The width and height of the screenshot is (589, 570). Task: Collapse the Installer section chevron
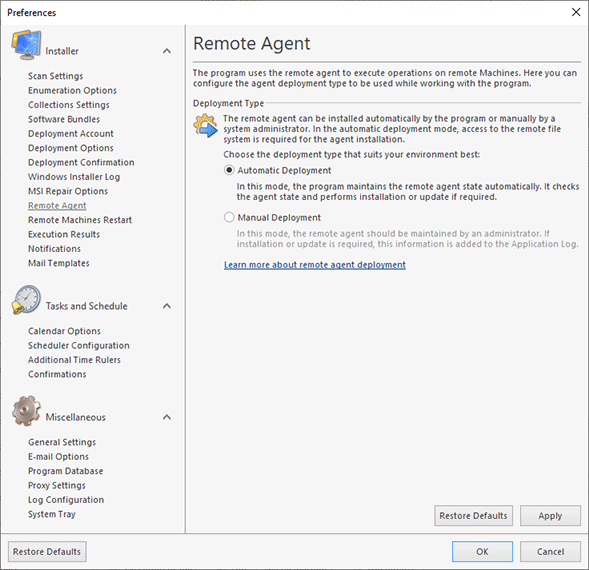click(167, 51)
